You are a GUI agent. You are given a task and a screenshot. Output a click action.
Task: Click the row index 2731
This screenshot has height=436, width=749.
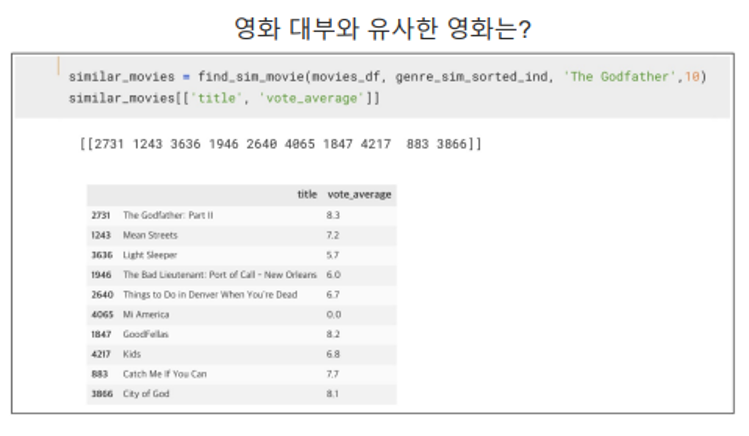point(101,215)
